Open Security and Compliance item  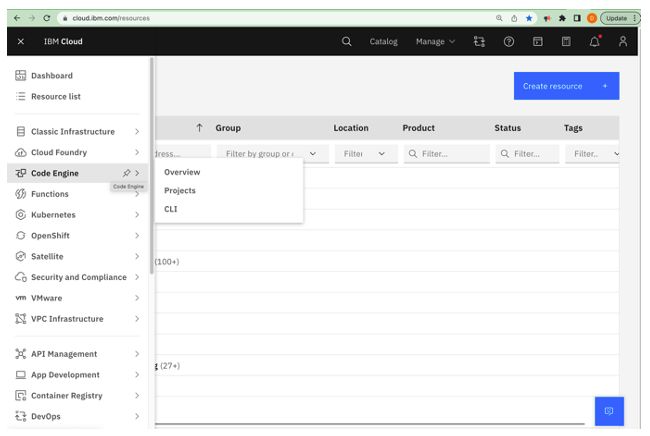click(x=79, y=277)
